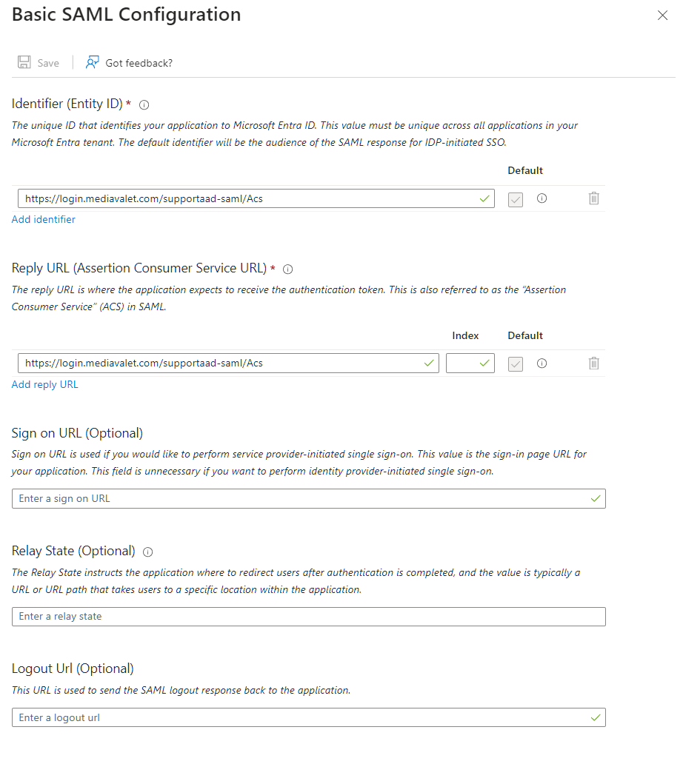Click the info icon next to reply URL Default checkbox

[542, 363]
